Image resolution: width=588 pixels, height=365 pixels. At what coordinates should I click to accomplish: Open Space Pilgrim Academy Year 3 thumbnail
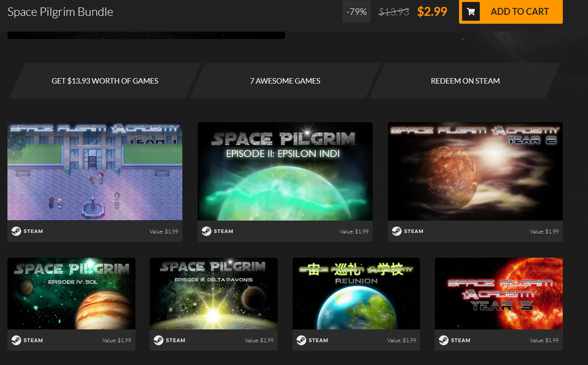(x=499, y=294)
